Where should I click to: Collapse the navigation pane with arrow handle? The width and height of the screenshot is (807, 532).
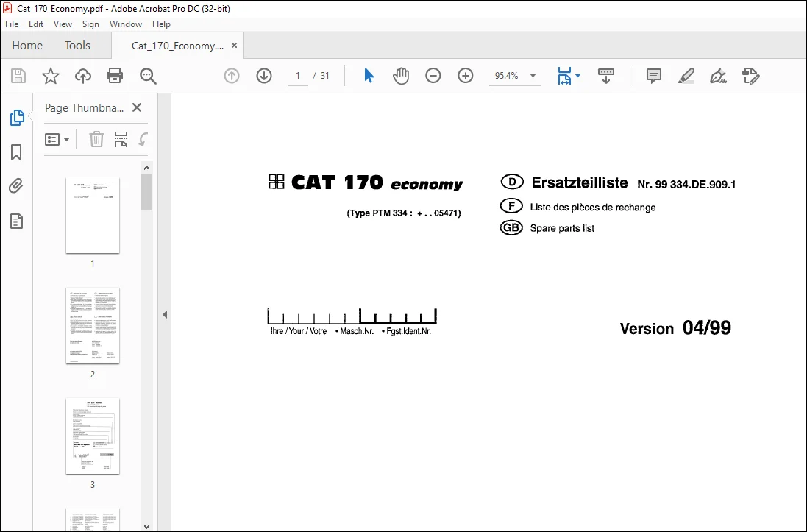click(165, 314)
